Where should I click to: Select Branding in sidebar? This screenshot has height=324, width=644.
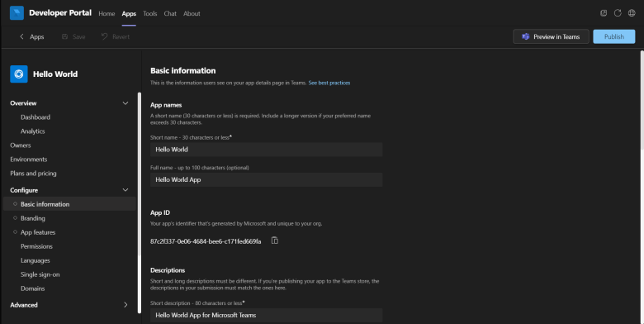point(33,218)
